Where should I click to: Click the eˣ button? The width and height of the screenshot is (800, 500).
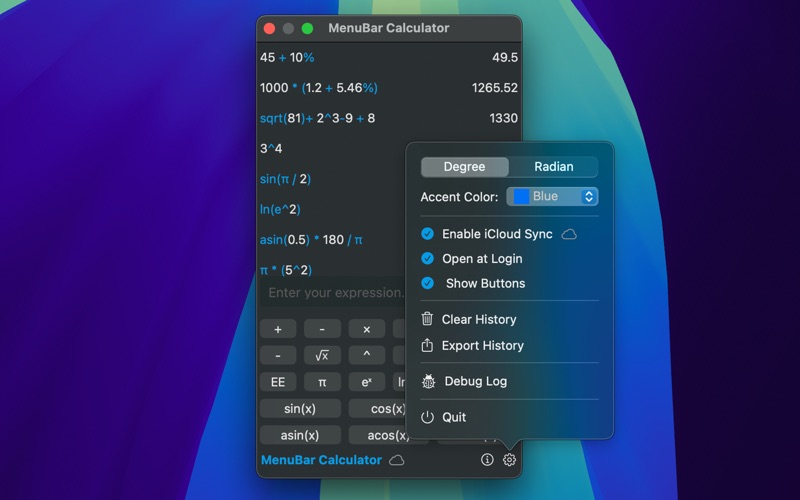(366, 382)
